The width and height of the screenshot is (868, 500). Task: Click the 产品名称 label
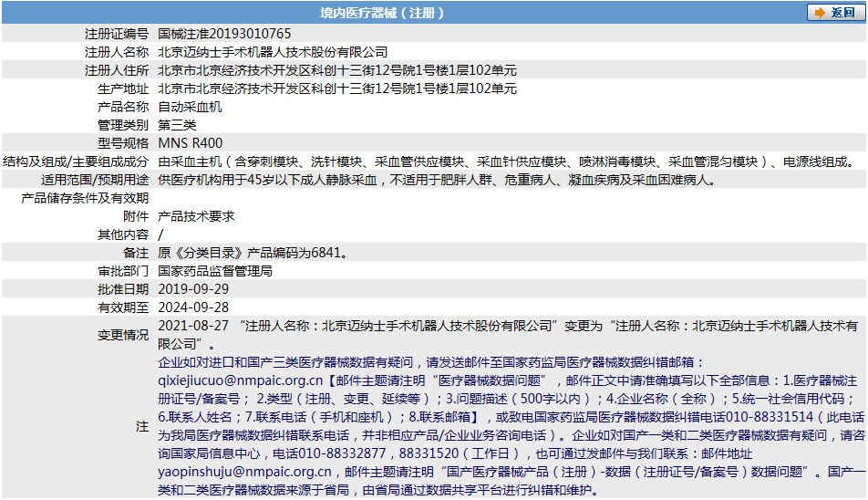coord(123,107)
